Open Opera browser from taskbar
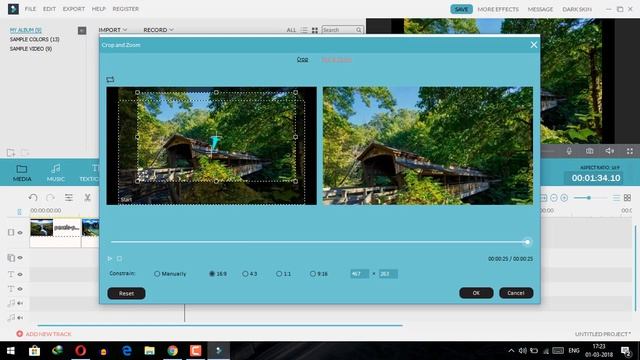This screenshot has height=360, width=640. [80, 351]
